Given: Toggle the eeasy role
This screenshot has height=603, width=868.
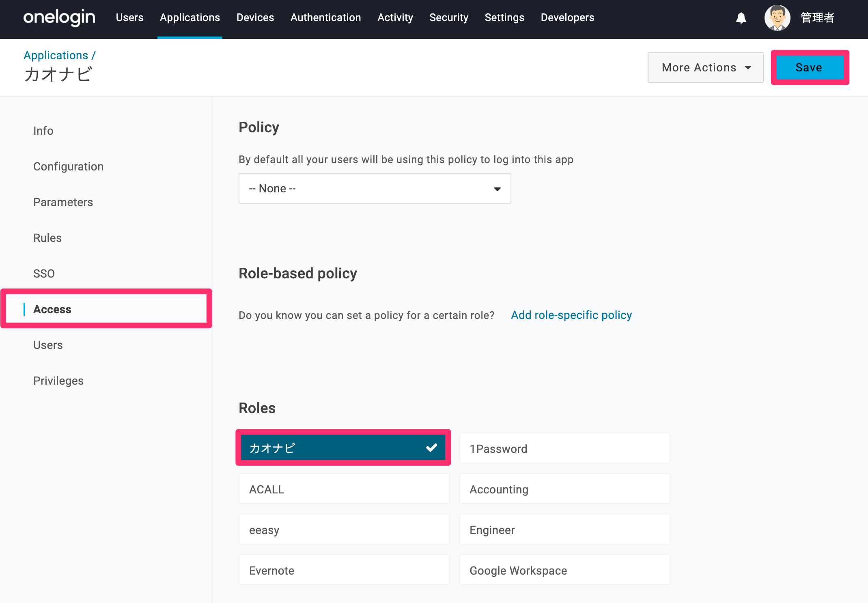Looking at the screenshot, I should [x=344, y=530].
